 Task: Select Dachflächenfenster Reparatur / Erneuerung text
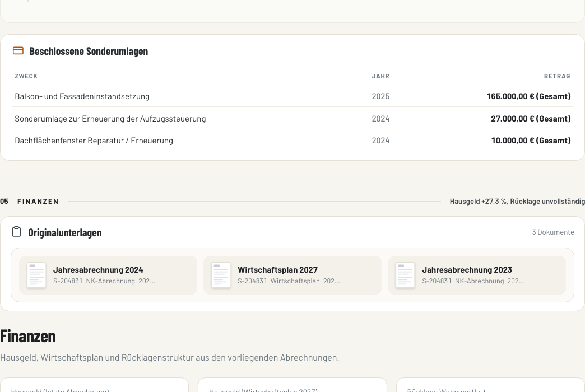pyautogui.click(x=94, y=141)
